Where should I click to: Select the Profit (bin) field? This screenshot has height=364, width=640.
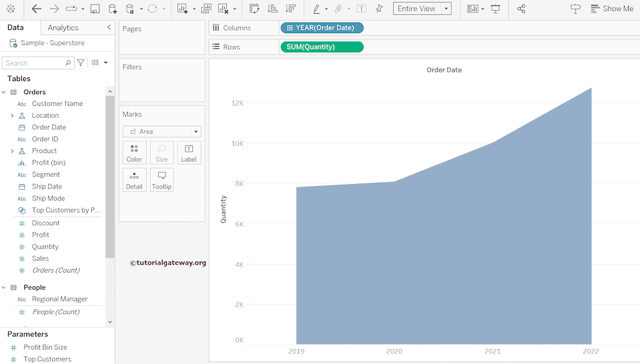tap(49, 162)
